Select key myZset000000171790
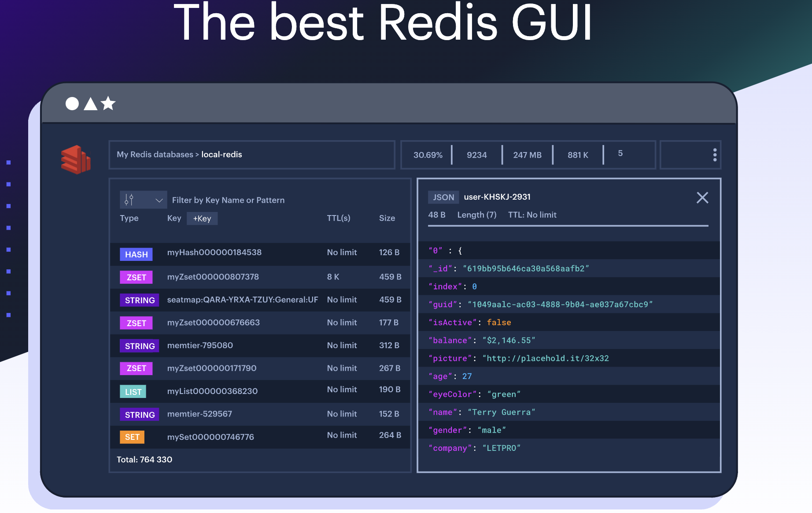The height and width of the screenshot is (513, 812). (x=211, y=368)
